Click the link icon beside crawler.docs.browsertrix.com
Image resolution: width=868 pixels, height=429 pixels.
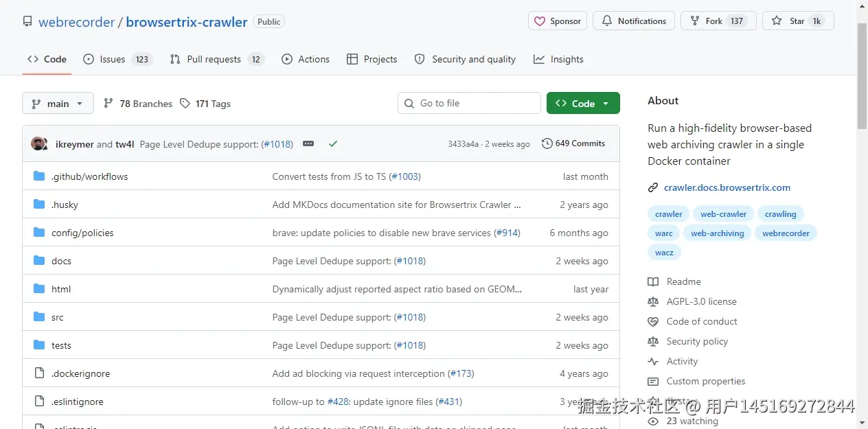[x=653, y=187]
